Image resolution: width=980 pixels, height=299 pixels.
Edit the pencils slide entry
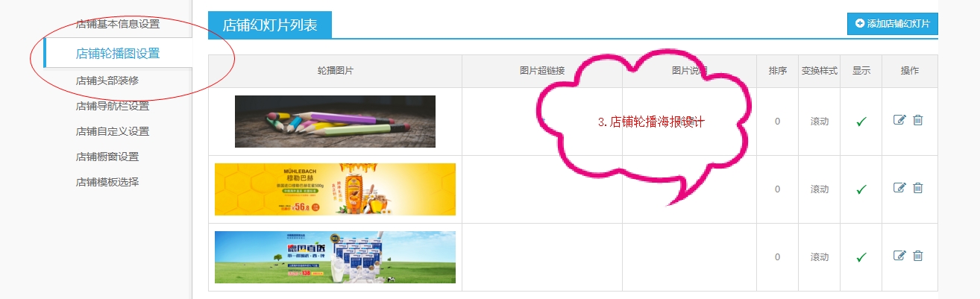click(899, 120)
